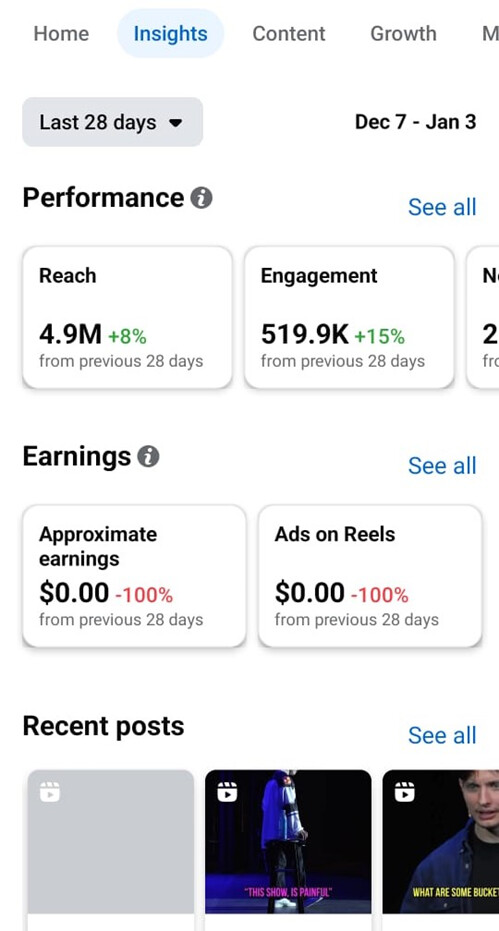499x931 pixels.
Task: Open the Approximate earnings card
Action: pos(134,576)
